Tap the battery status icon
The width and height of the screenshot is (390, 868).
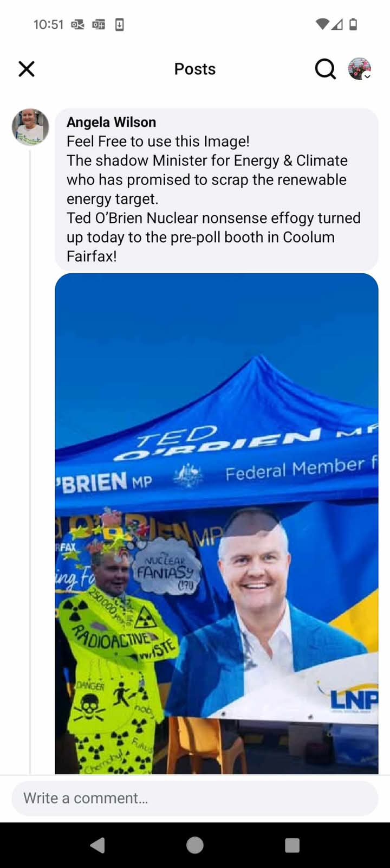[353, 24]
